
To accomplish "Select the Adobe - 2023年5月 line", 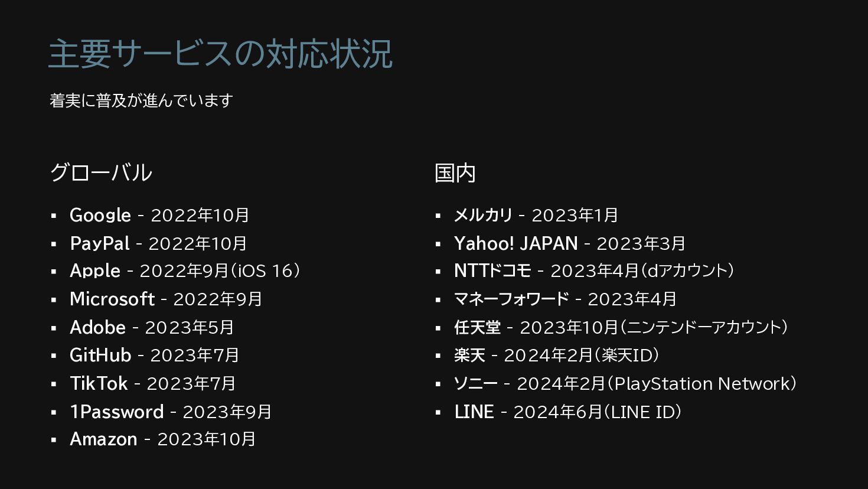I will [x=152, y=327].
